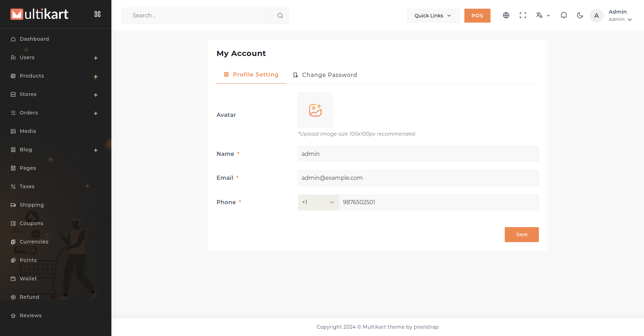Click the sidebar grid toggle icon
Image resolution: width=644 pixels, height=336 pixels.
coord(97,14)
